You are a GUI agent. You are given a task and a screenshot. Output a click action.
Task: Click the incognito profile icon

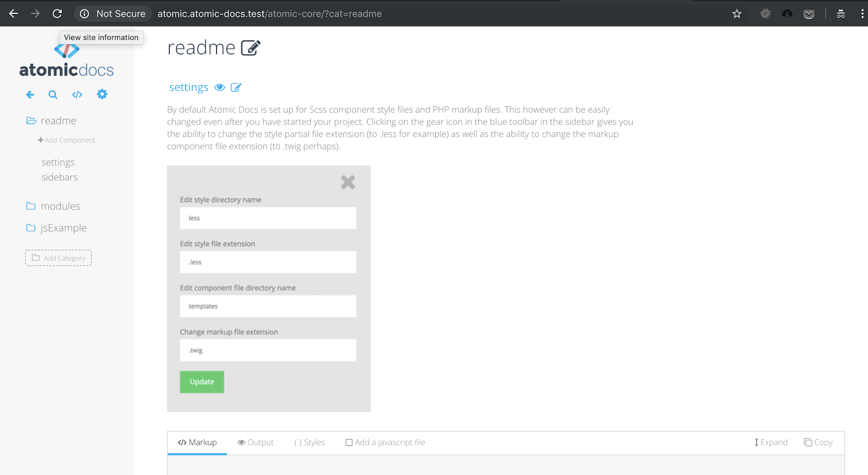841,14
